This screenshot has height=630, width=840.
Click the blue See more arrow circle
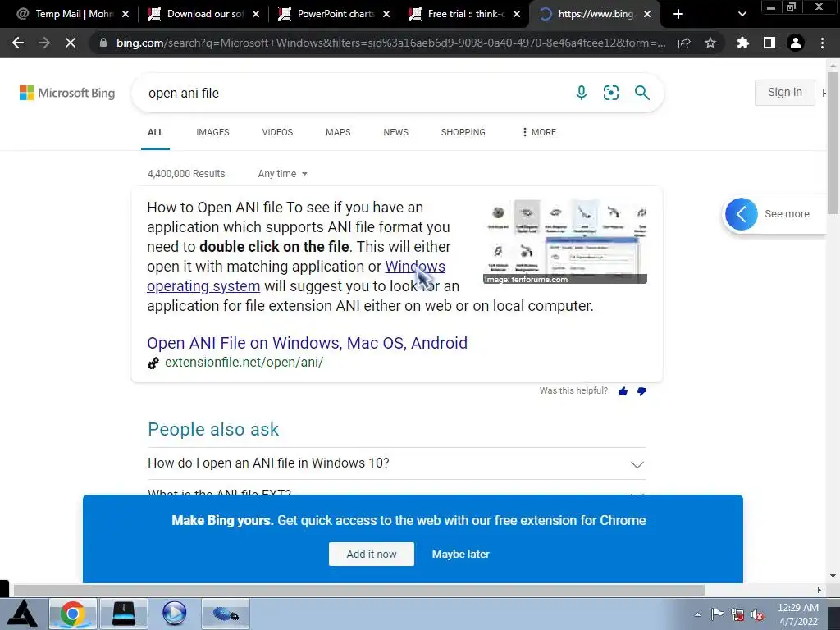[742, 214]
